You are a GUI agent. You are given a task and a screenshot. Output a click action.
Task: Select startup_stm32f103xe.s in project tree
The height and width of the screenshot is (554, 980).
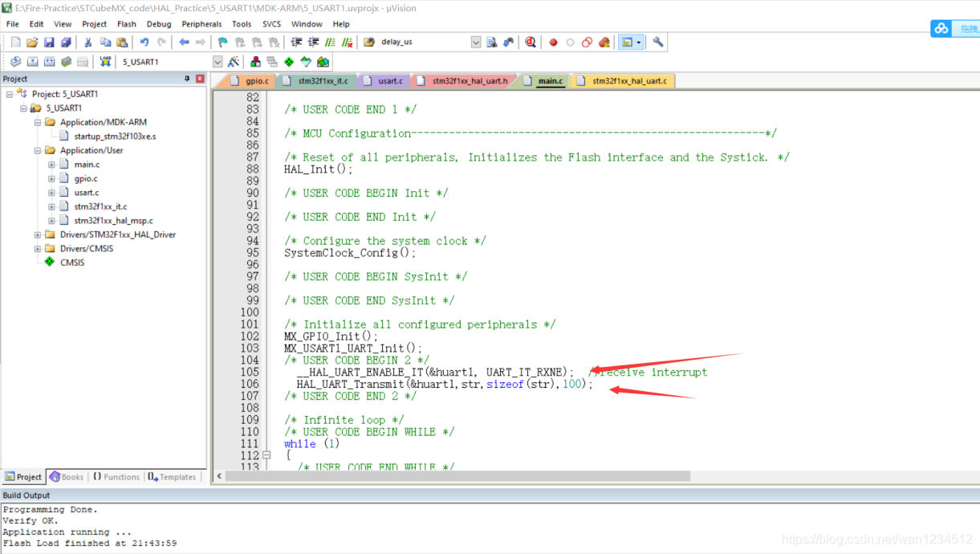coord(115,136)
